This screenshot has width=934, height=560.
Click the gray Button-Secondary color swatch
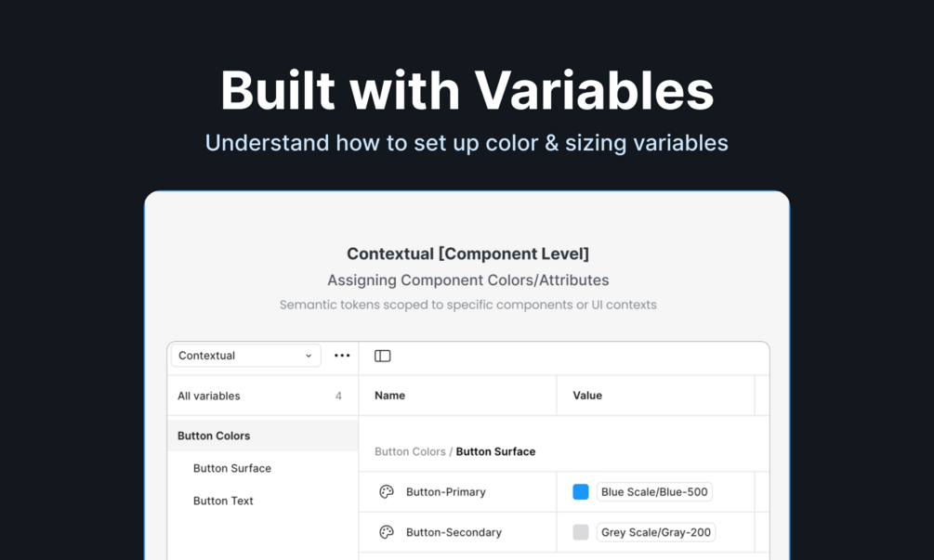pyautogui.click(x=581, y=532)
